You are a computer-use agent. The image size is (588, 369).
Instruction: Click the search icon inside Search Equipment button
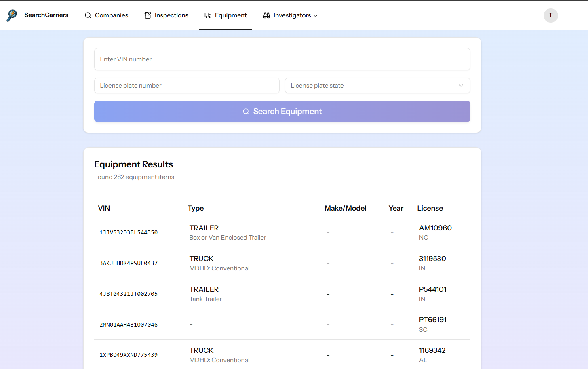click(x=246, y=111)
